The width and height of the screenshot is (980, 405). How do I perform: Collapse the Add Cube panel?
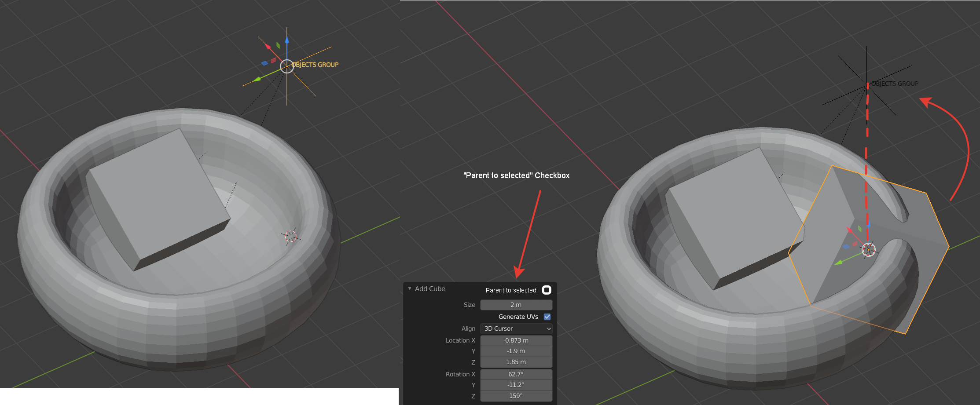410,288
